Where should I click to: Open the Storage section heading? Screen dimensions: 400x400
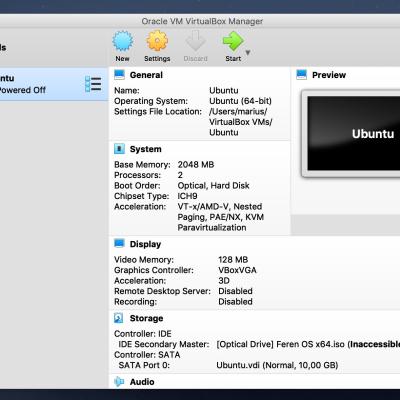146,318
